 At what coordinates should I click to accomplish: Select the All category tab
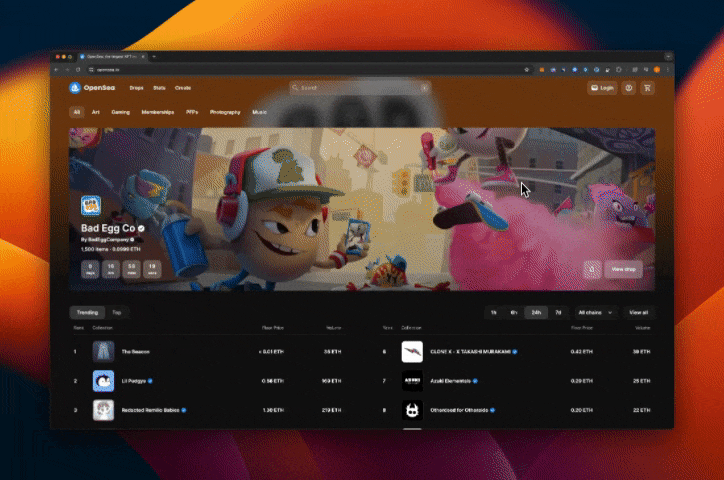(77, 112)
